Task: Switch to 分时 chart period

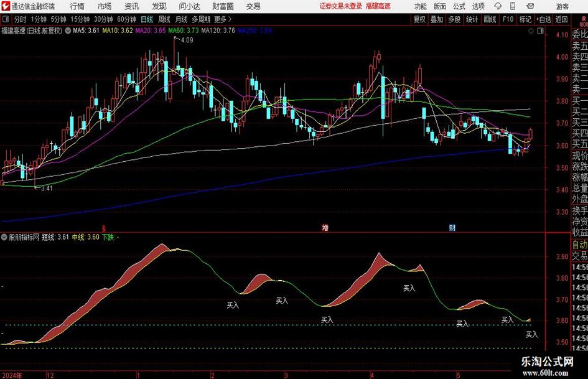Action: (x=20, y=19)
